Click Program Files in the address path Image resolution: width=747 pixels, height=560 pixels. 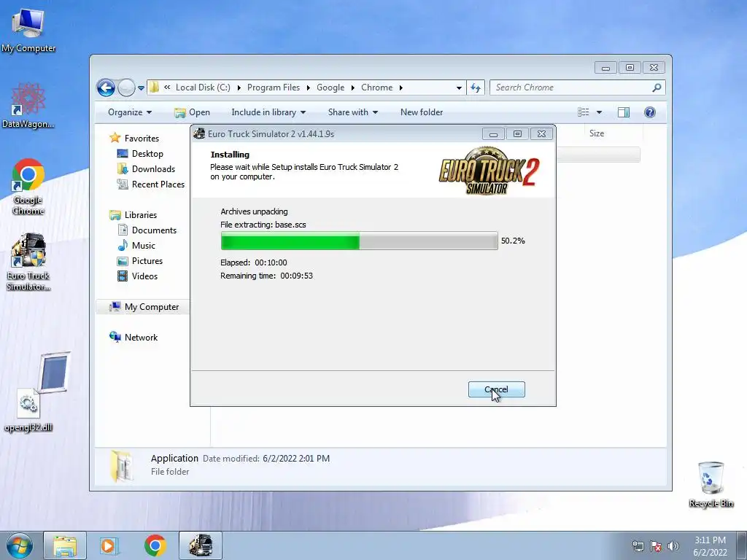[x=274, y=87]
